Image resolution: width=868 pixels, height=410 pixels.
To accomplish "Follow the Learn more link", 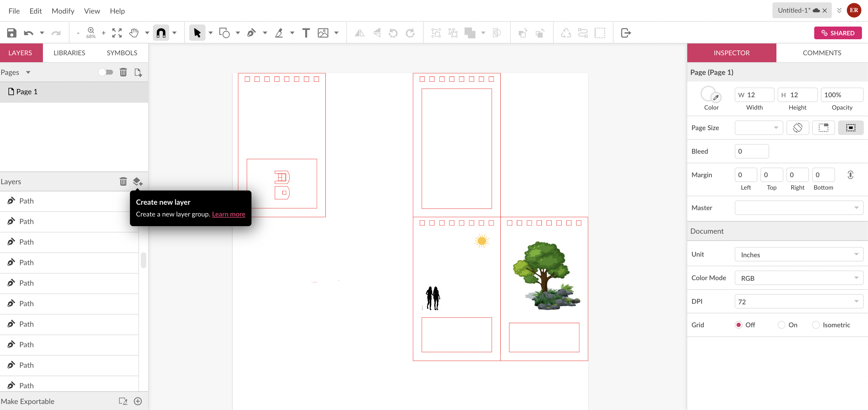I will click(228, 214).
